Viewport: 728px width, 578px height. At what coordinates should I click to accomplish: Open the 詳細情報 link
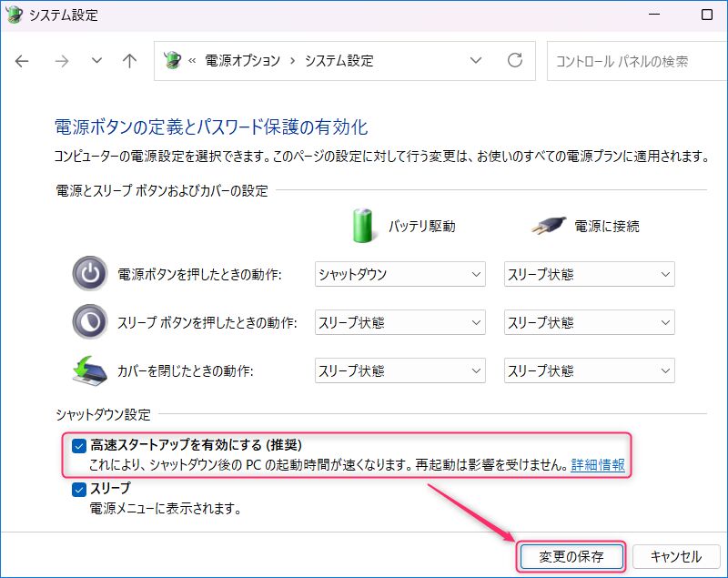pos(598,465)
